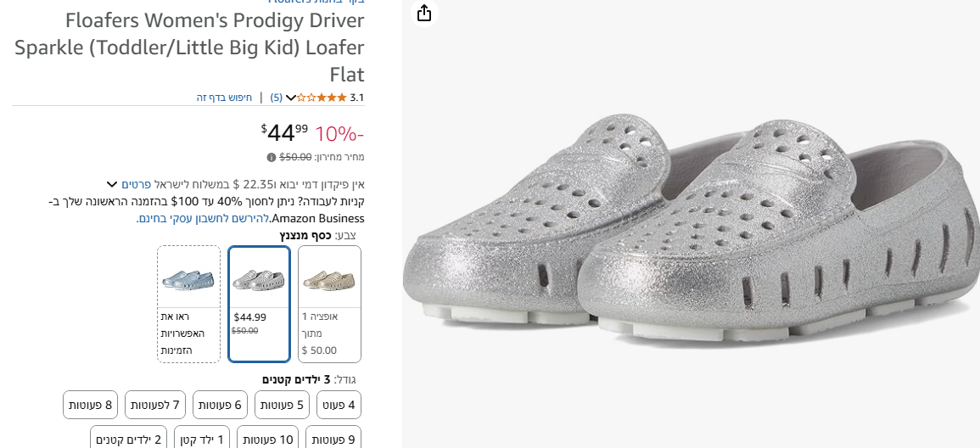Choose size 6 toddler option

[220, 405]
